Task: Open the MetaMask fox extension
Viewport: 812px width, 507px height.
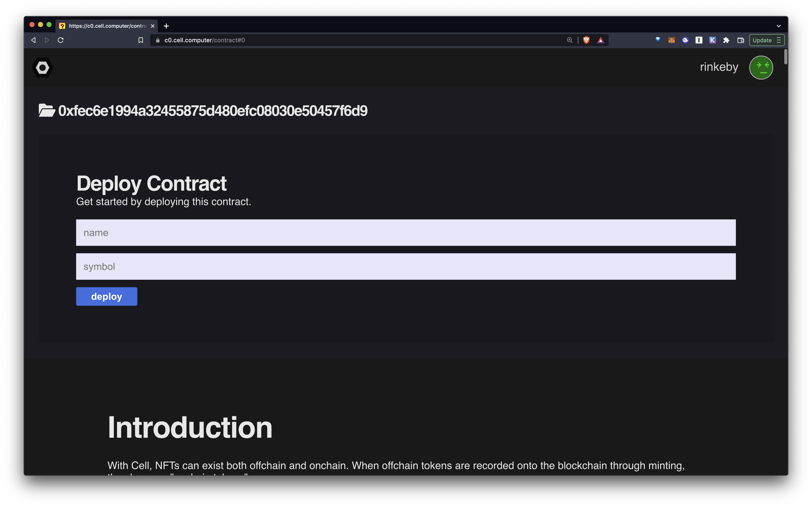Action: point(671,40)
